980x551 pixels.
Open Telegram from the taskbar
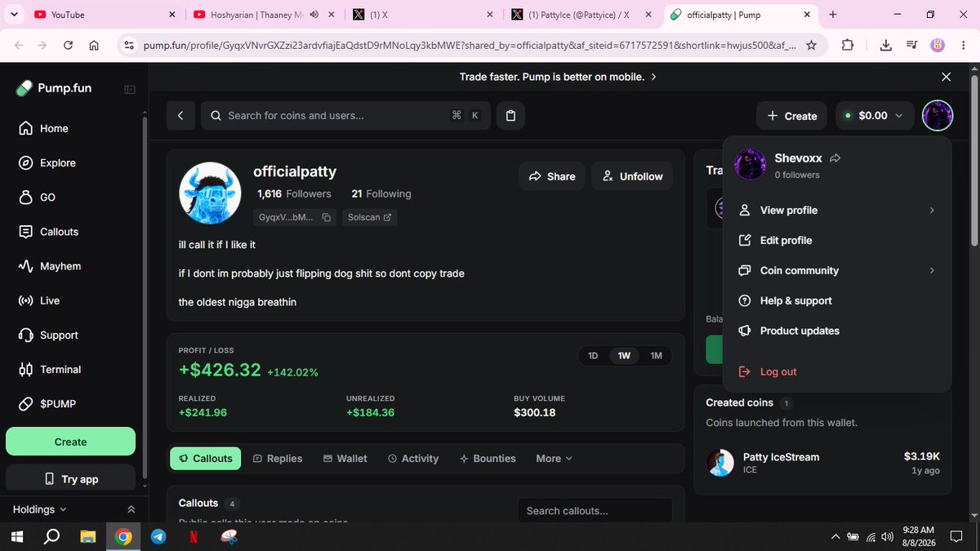pyautogui.click(x=158, y=536)
